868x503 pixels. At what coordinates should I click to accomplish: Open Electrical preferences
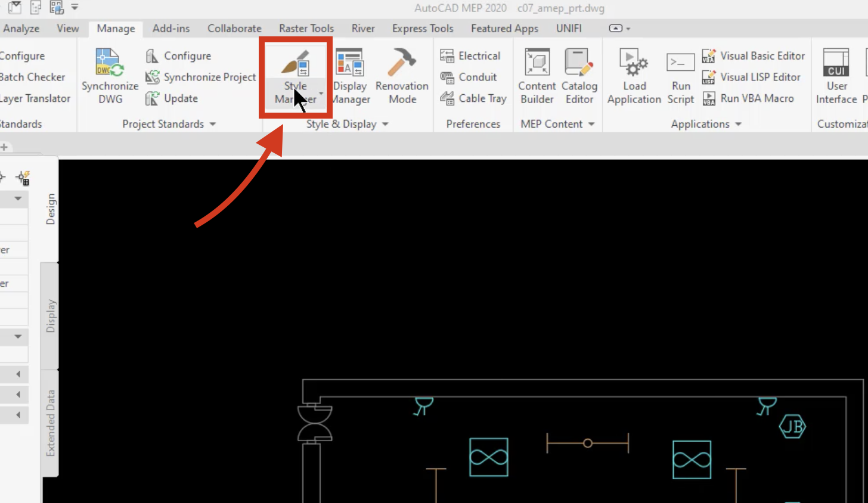coord(470,56)
